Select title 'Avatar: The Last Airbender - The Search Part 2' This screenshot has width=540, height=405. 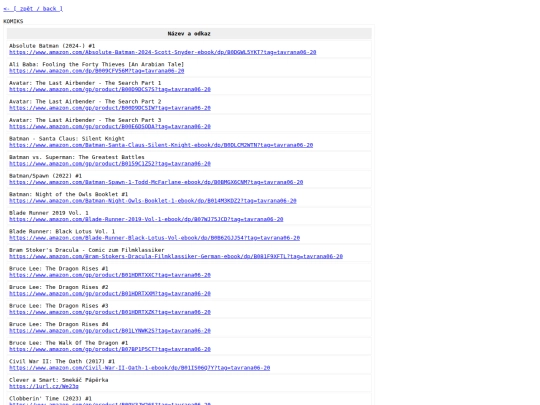click(x=85, y=102)
